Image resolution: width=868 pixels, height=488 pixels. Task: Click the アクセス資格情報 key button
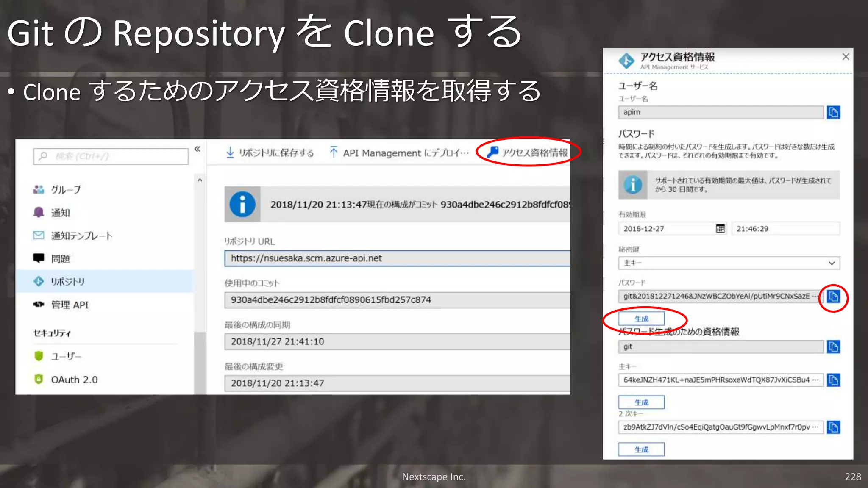pyautogui.click(x=527, y=152)
